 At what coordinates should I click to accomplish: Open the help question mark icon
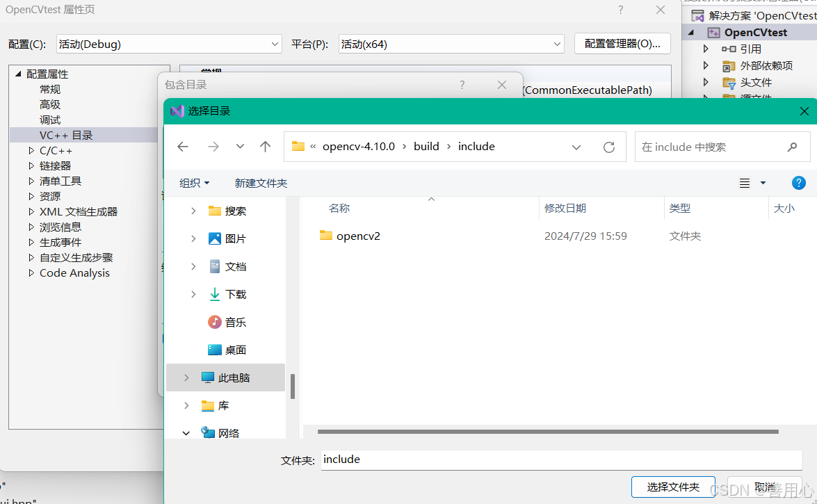[798, 183]
